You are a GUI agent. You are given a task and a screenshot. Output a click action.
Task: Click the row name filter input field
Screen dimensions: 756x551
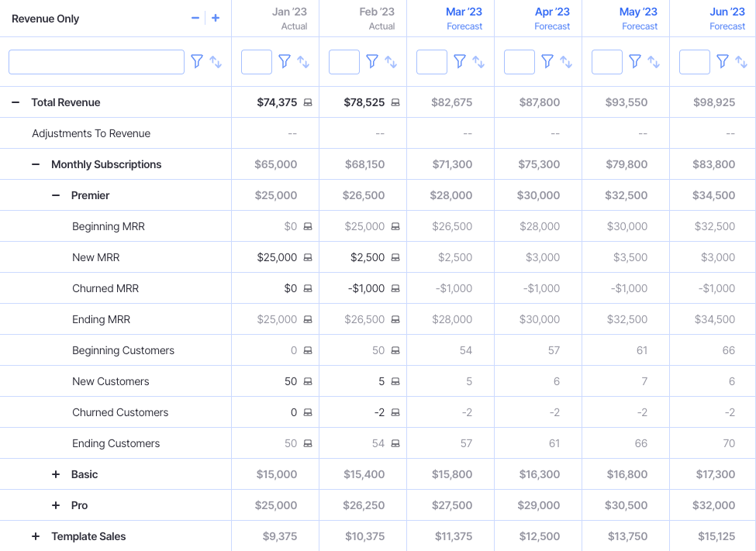point(96,62)
